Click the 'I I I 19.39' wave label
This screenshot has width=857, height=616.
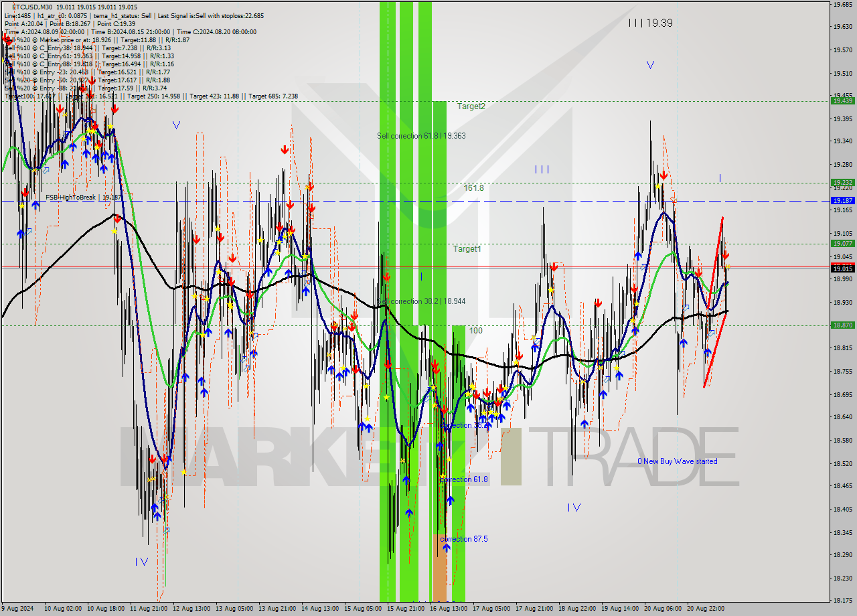650,23
